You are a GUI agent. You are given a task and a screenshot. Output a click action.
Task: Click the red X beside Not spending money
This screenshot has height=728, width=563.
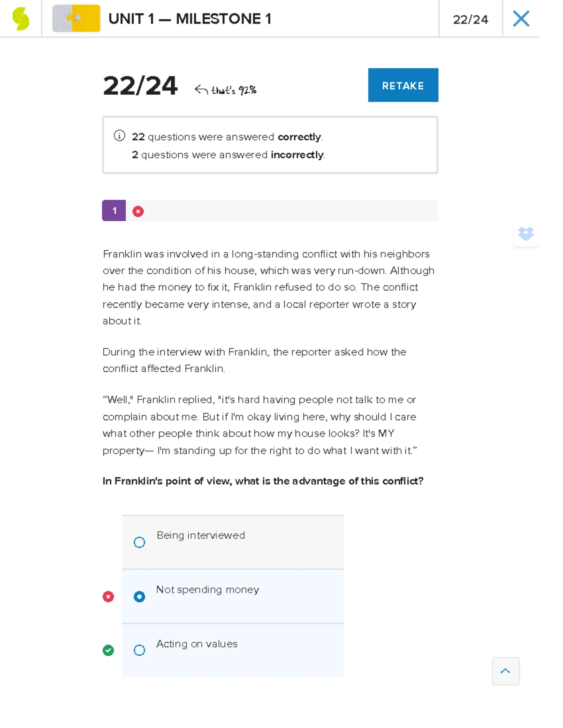(x=108, y=596)
